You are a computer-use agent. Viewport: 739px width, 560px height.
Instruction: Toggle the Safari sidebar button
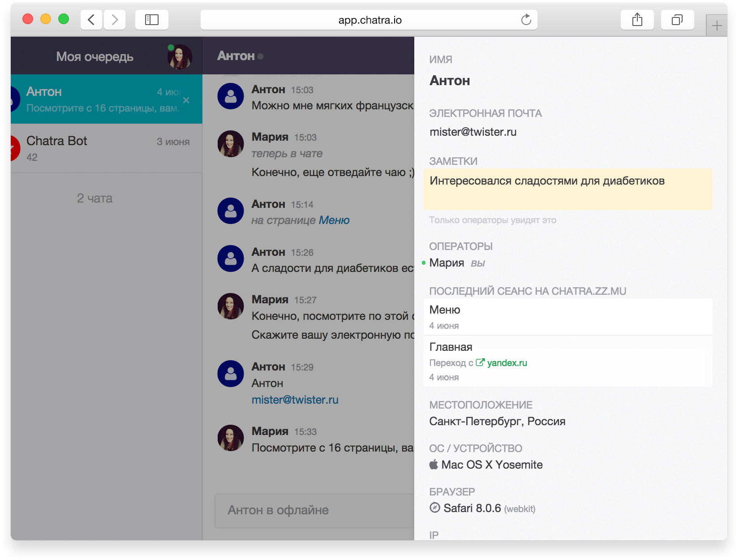(151, 20)
